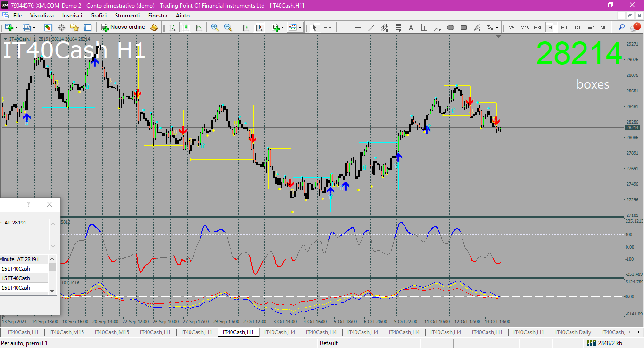Draw a horizontal line tool
The width and height of the screenshot is (644, 348).
(x=358, y=27)
